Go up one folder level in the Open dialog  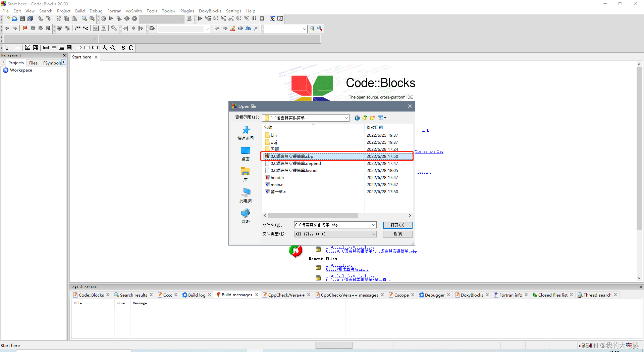click(x=365, y=118)
